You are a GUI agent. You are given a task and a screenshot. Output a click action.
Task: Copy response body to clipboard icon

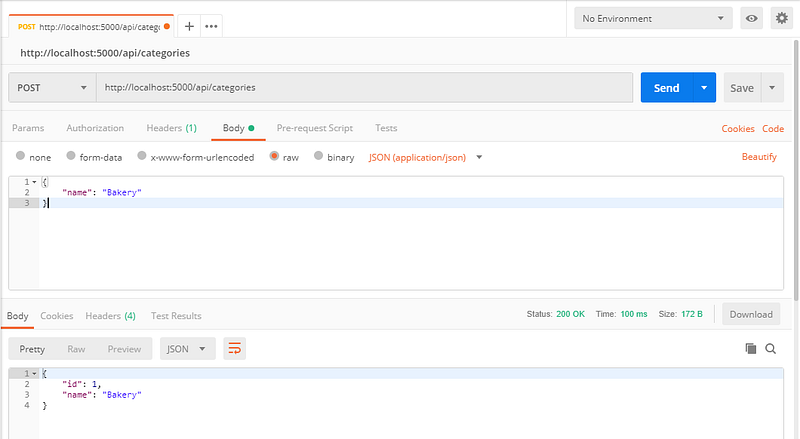click(751, 349)
